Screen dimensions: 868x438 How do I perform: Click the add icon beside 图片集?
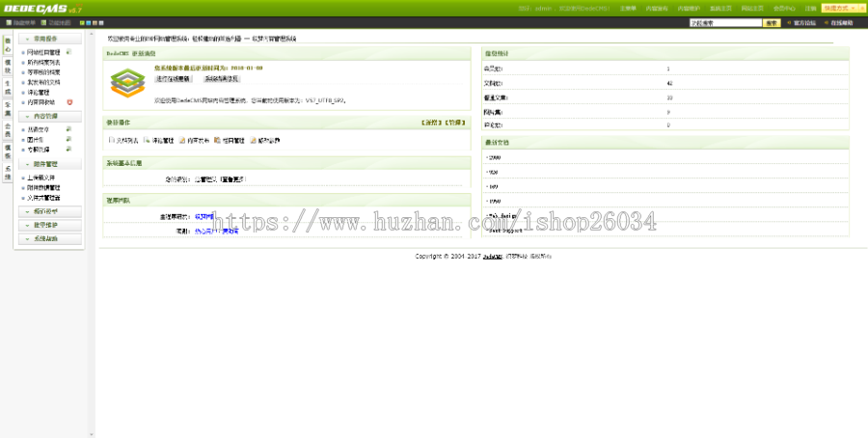pos(68,139)
